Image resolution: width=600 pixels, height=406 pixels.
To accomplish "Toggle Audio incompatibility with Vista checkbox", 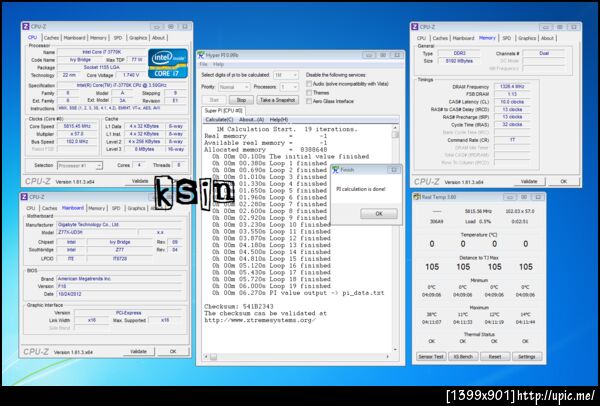I will click(309, 84).
